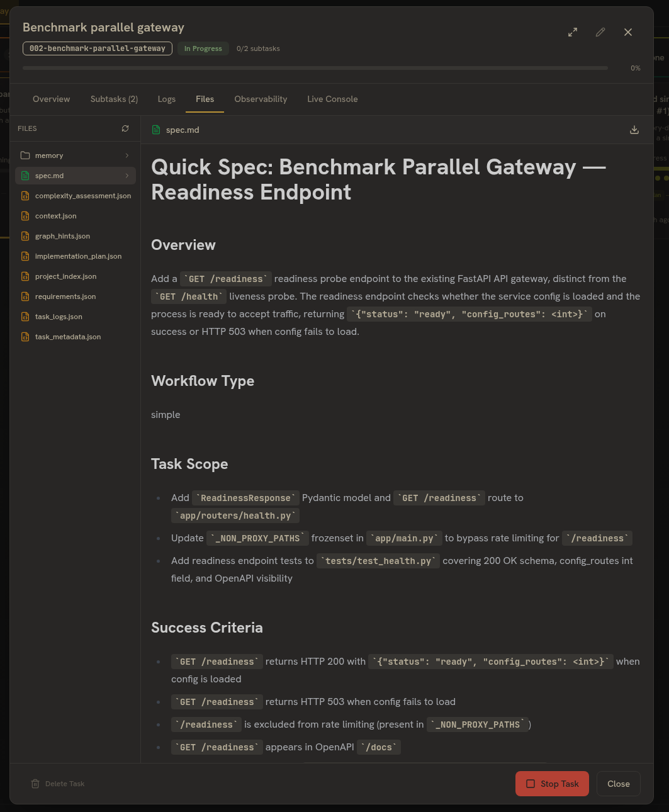Click the Task Scope heading
The image size is (669, 812).
click(189, 464)
